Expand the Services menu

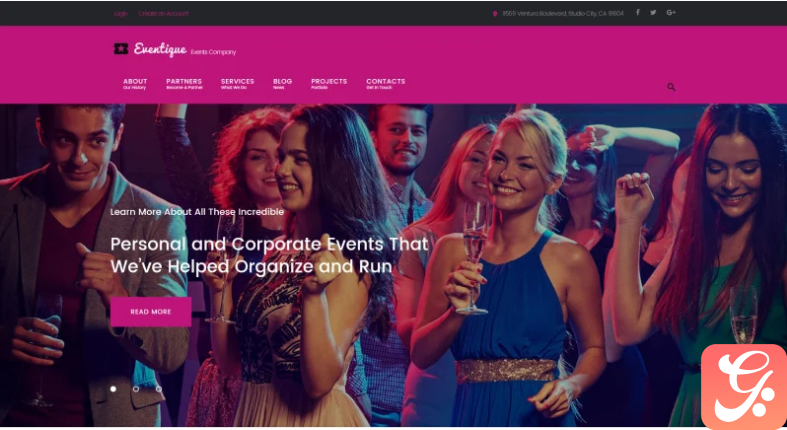[237, 83]
